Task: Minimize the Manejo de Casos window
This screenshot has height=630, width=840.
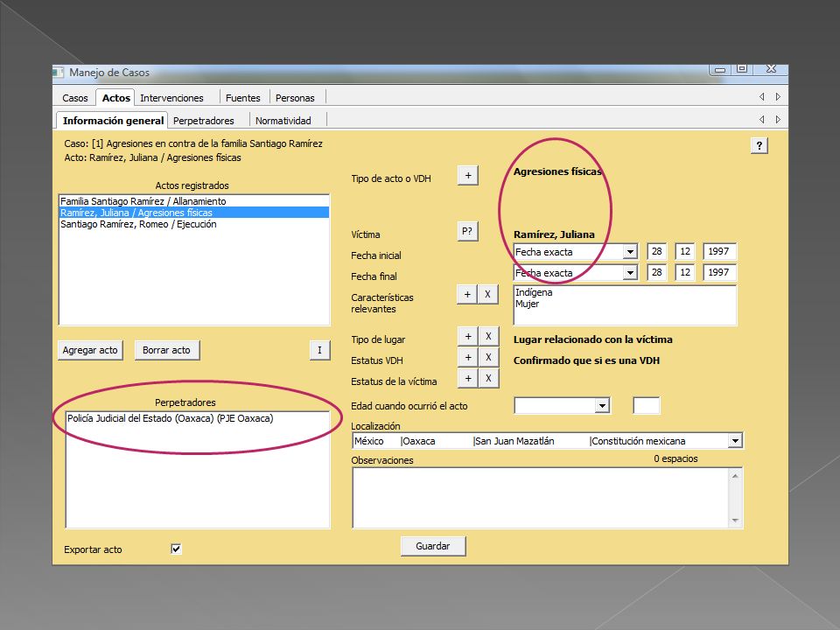Action: coord(720,70)
